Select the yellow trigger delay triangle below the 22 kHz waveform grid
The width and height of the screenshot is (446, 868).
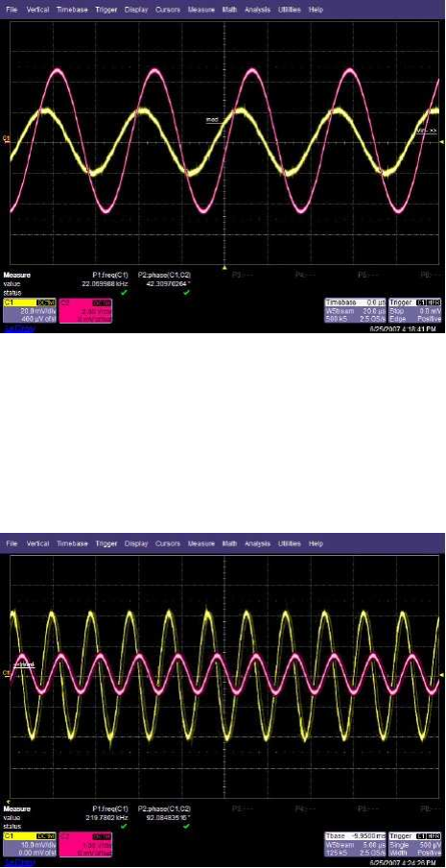click(x=223, y=268)
